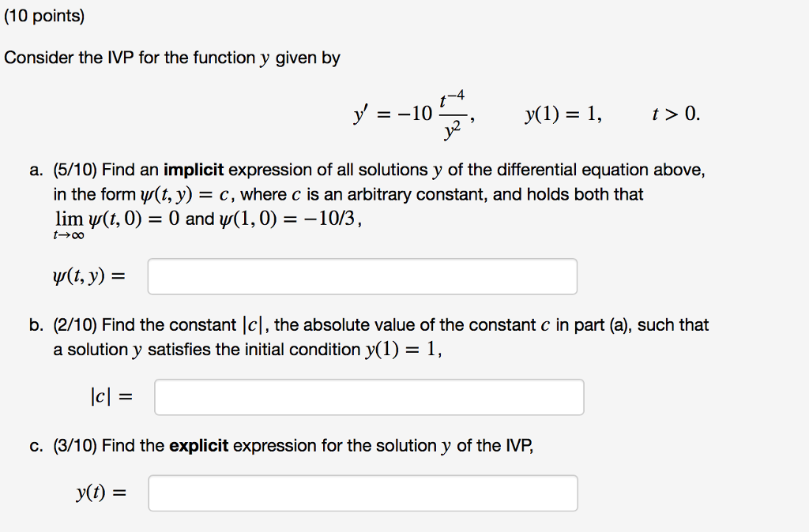Click the (10 points) heading
This screenshot has width=809, height=532.
click(45, 14)
